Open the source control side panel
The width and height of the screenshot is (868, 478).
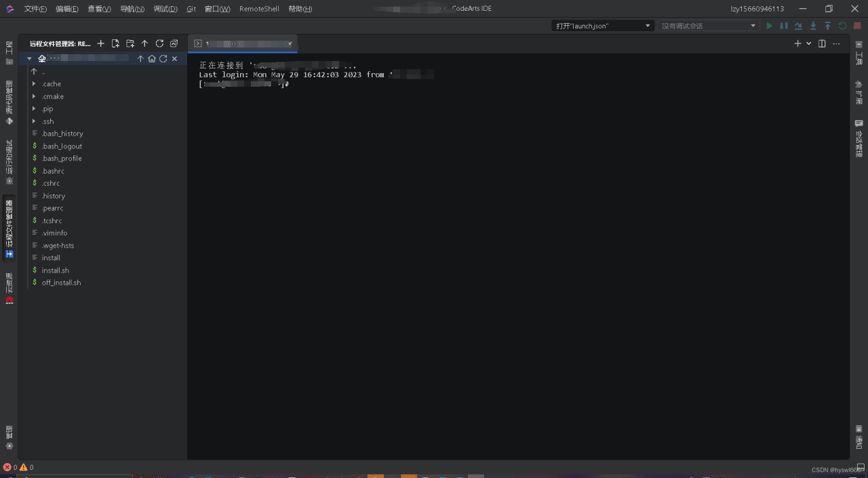pyautogui.click(x=9, y=102)
